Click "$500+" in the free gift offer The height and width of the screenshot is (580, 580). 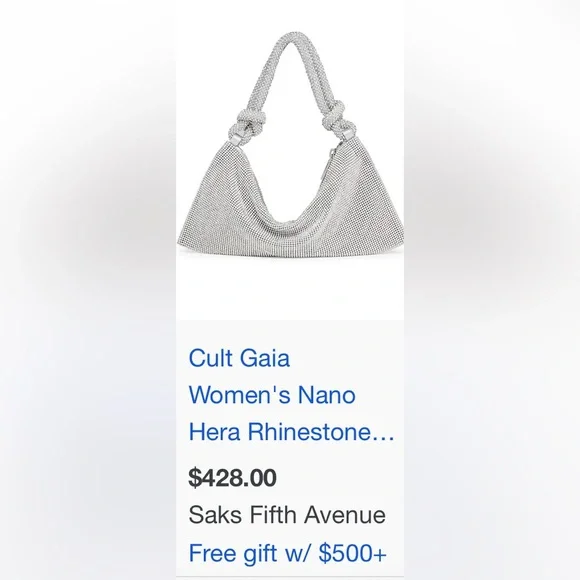[353, 553]
